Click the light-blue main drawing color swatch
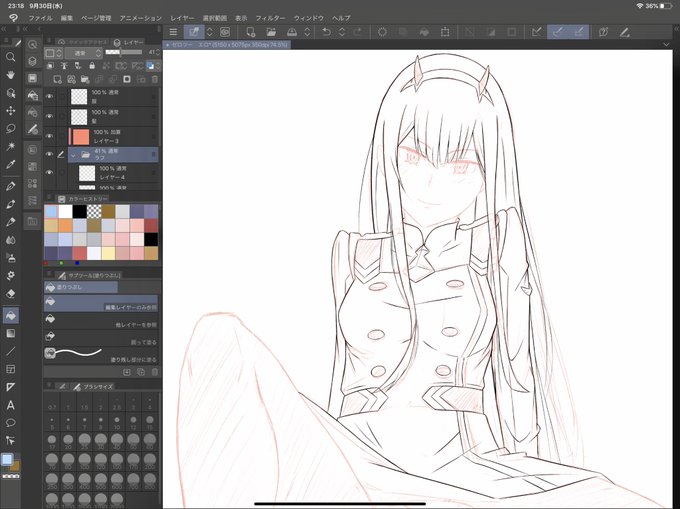The width and height of the screenshot is (680, 509). coord(7,460)
